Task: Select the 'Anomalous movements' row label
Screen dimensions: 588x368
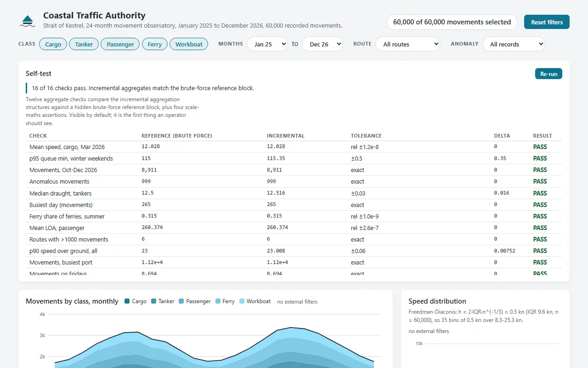Action: [x=59, y=182]
